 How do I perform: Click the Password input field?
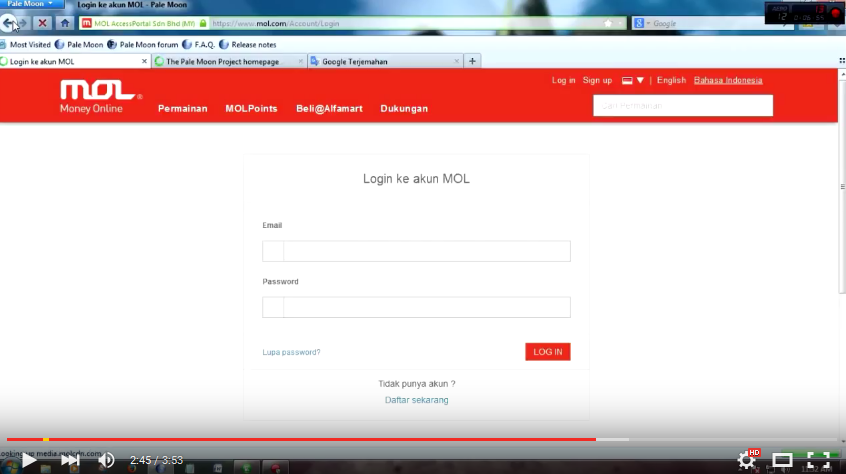pyautogui.click(x=416, y=307)
